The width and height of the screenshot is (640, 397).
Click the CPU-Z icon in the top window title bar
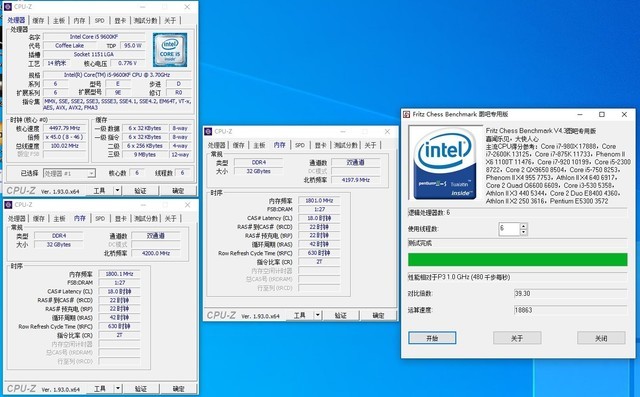click(x=8, y=7)
